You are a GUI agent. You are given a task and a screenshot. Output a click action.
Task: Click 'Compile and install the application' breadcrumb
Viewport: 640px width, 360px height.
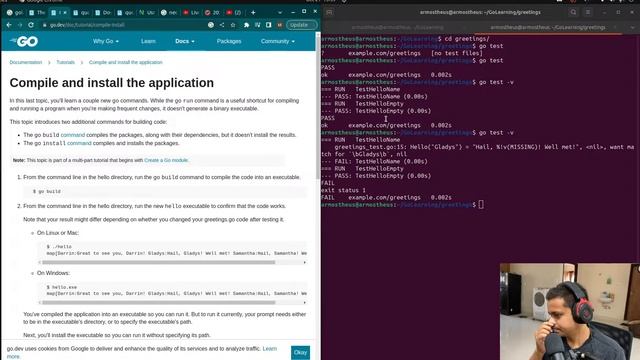[x=126, y=62]
